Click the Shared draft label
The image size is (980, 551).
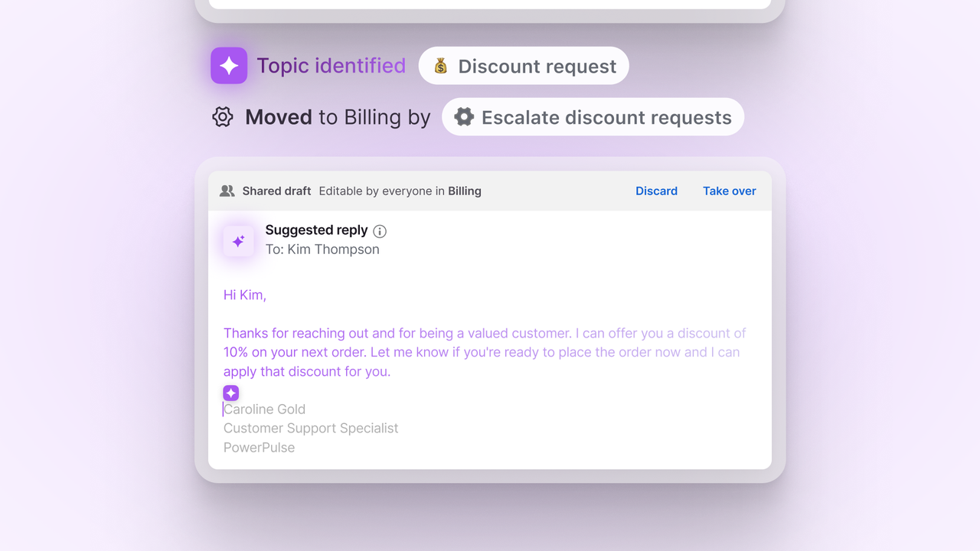[x=276, y=191]
